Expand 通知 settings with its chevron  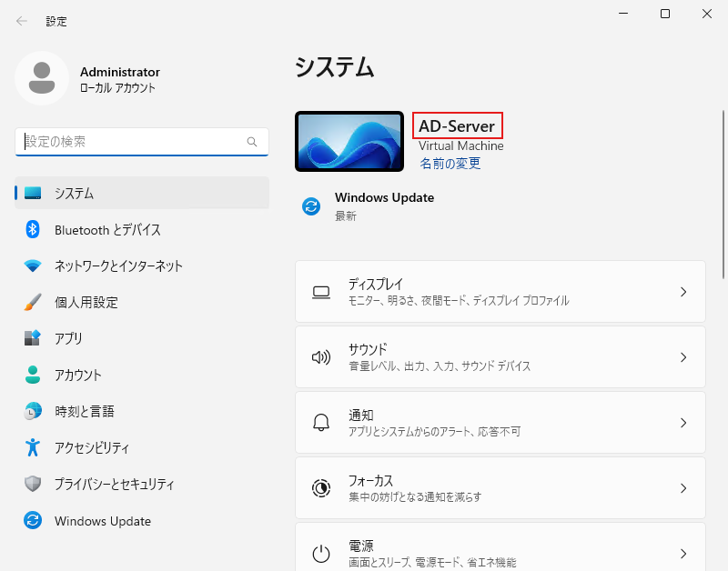point(683,423)
